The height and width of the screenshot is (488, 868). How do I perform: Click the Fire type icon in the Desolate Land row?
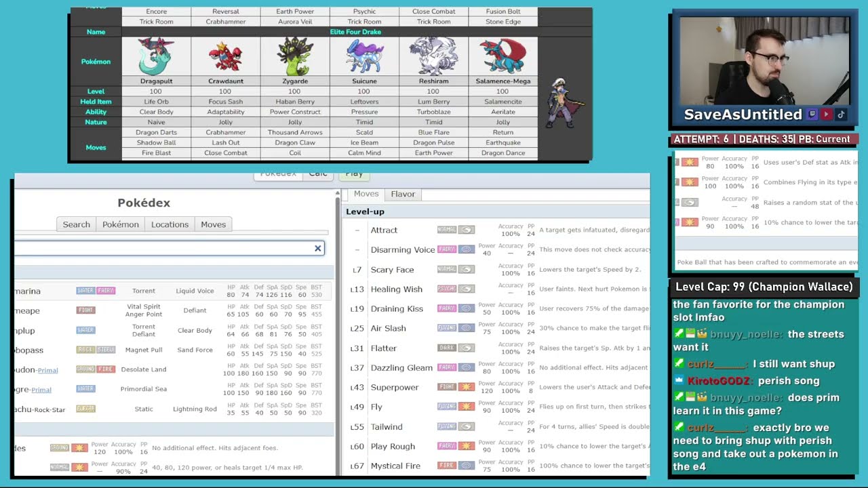point(105,369)
